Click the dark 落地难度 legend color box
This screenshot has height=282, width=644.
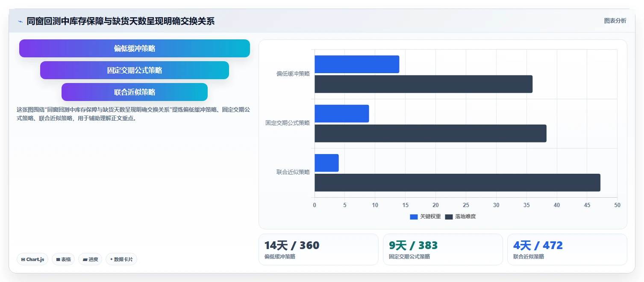click(449, 217)
